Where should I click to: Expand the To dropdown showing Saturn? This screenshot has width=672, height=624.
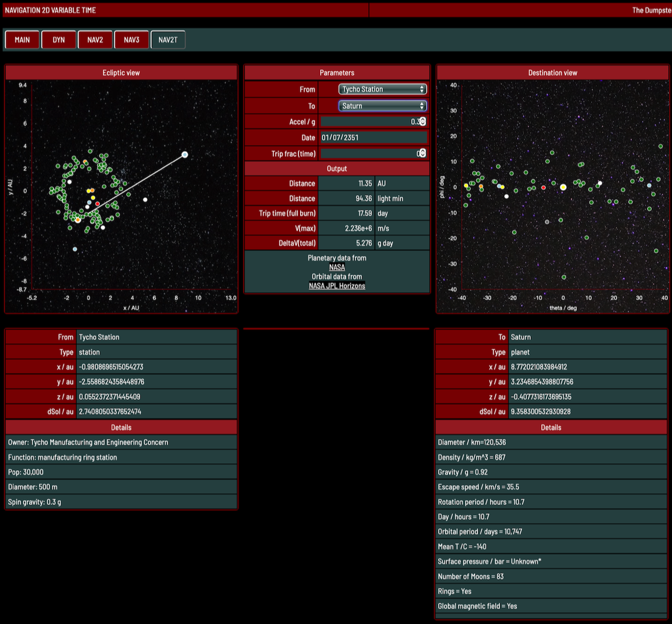pos(382,106)
